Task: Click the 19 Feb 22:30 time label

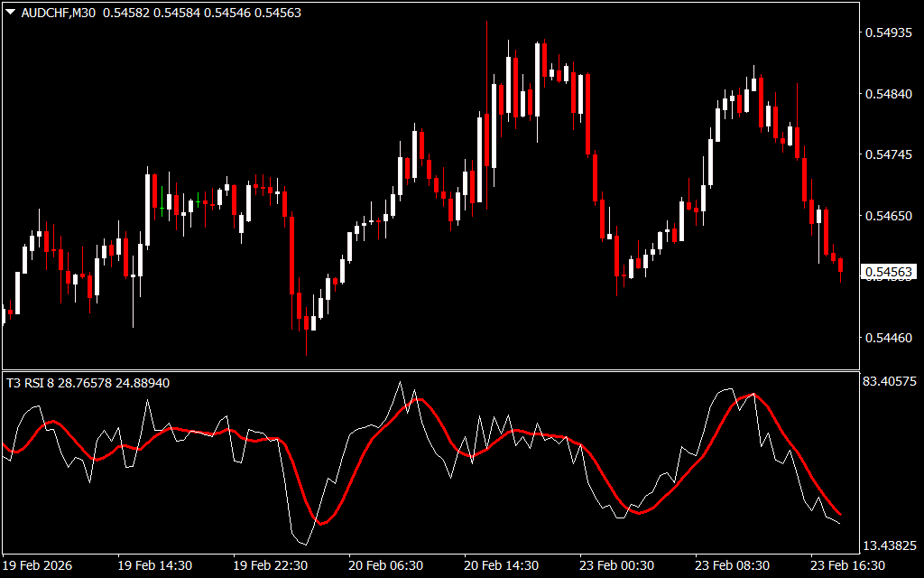Action: (271, 565)
